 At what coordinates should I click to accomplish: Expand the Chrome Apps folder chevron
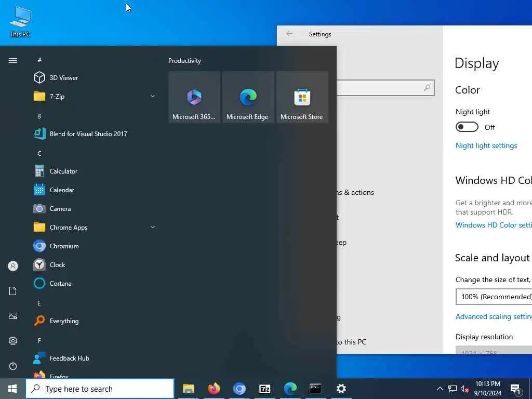pos(153,228)
